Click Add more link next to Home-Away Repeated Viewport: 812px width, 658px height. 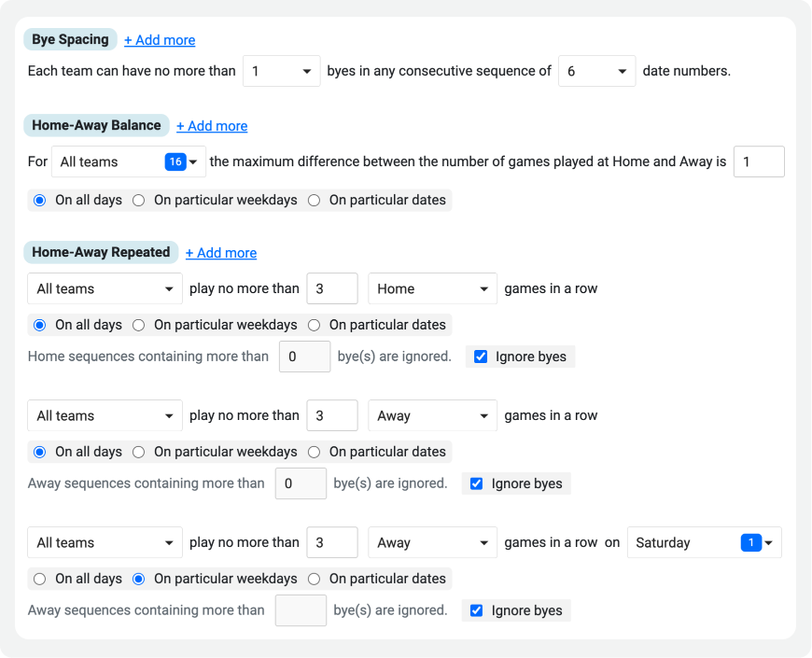pyautogui.click(x=221, y=253)
